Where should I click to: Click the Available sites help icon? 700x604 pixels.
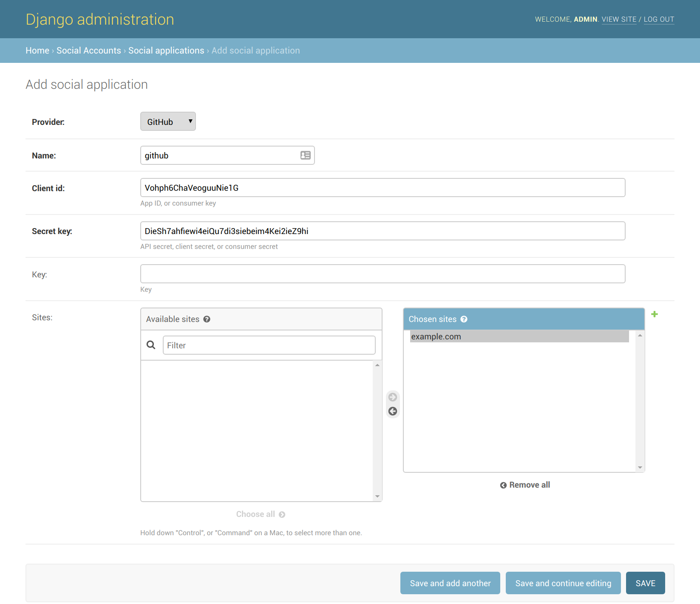[x=207, y=319]
